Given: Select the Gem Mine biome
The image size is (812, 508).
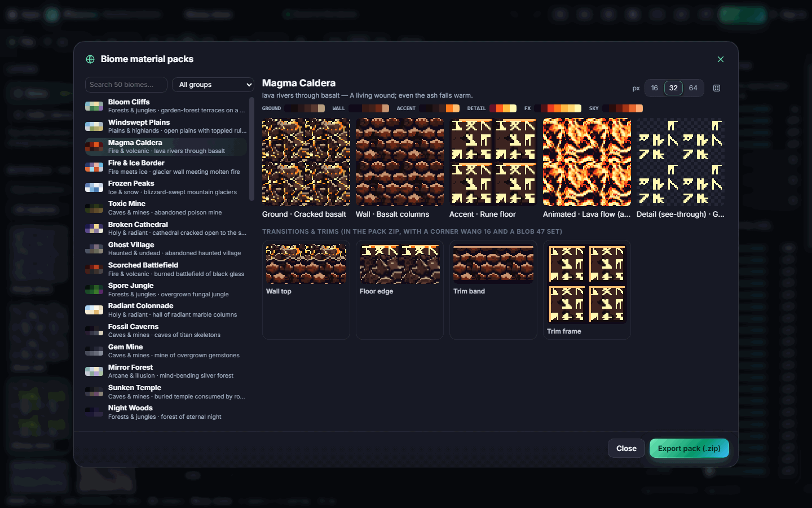Looking at the screenshot, I should coord(166,351).
